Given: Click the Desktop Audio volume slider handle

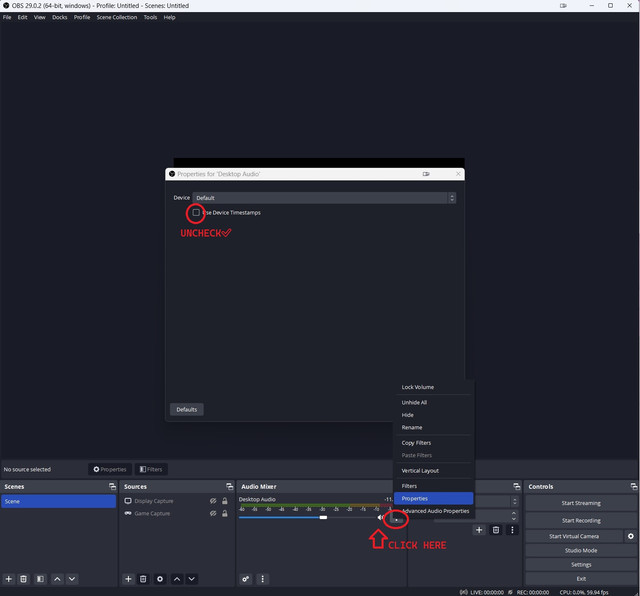Looking at the screenshot, I should [x=323, y=517].
